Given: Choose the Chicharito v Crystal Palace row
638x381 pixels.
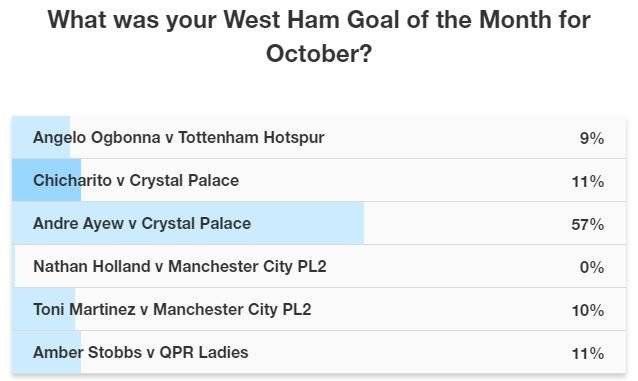Looking at the screenshot, I should [319, 180].
